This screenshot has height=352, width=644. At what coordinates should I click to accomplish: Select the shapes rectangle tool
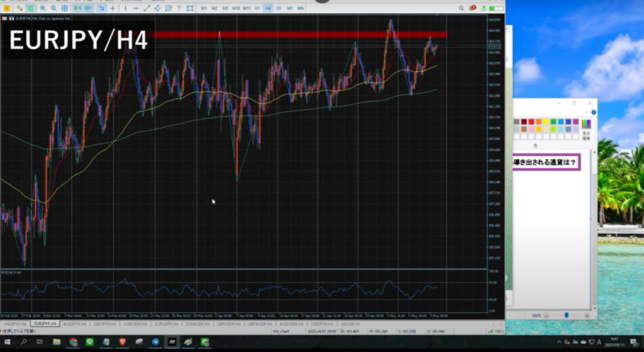tap(190, 8)
